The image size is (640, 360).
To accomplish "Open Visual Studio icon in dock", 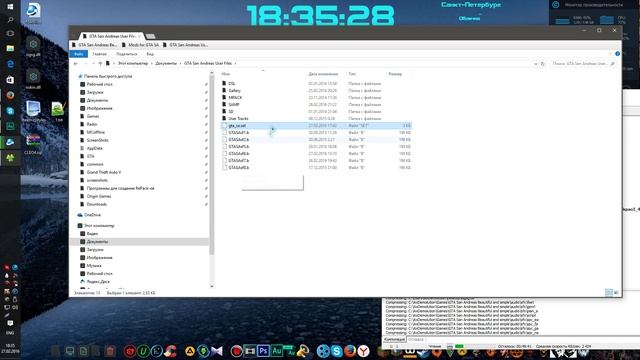I will pos(217,351).
